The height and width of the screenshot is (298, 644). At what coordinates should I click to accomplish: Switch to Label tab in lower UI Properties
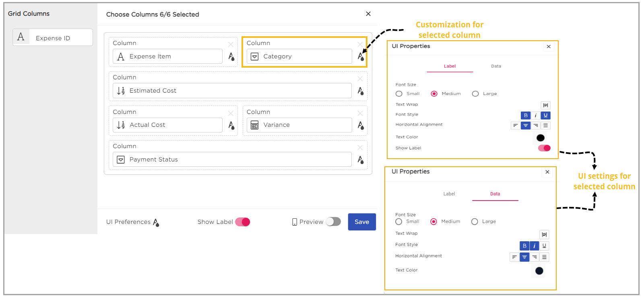pos(449,194)
